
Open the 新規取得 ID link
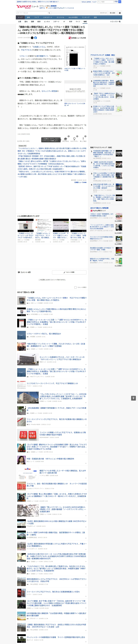coord(54,6)
